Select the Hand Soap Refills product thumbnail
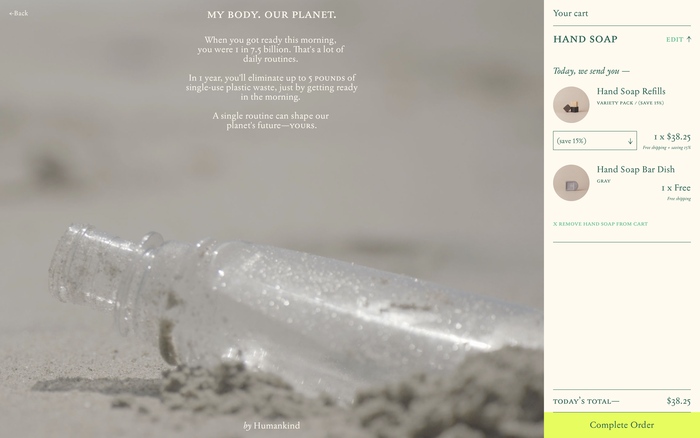 (x=571, y=104)
